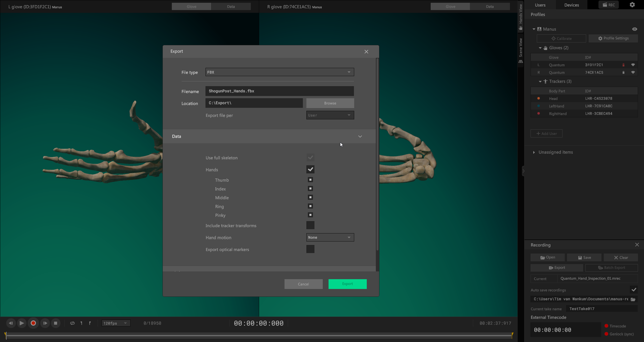The image size is (644, 342).
Task: Open the Hand motion None dropdown
Action: click(x=330, y=237)
